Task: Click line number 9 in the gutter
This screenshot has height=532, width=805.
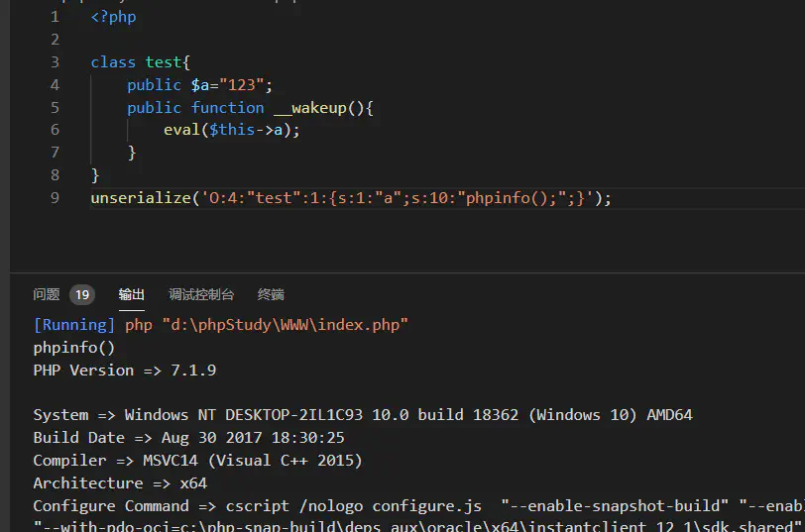Action: point(55,198)
